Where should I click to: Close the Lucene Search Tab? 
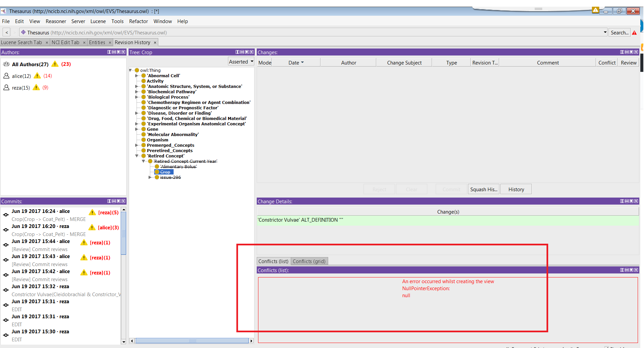(47, 43)
